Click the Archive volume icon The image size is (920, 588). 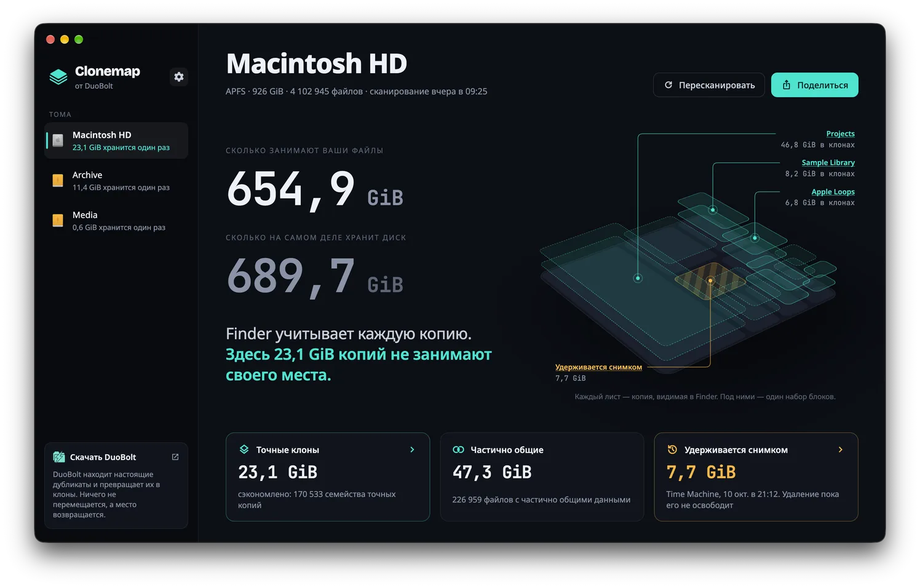(58, 180)
